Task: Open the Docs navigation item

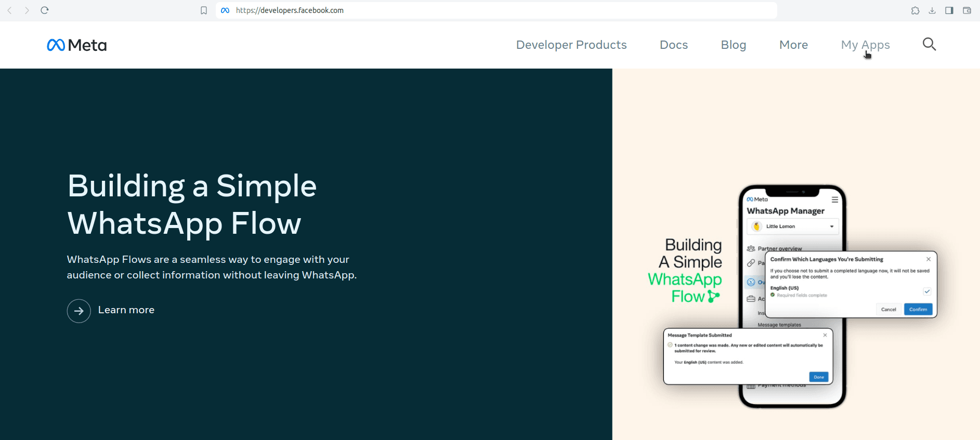Action: 674,45
